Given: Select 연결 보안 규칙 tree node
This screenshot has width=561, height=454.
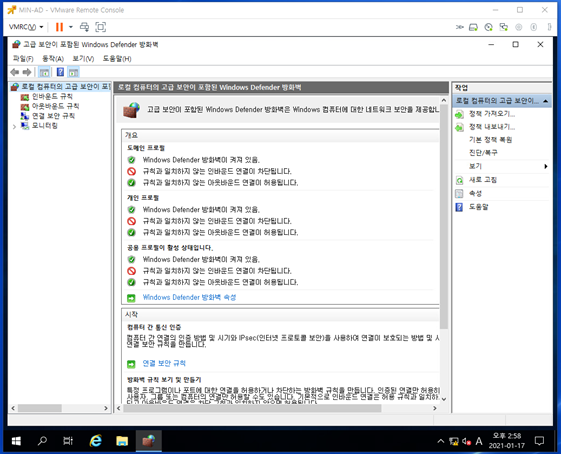Looking at the screenshot, I should pos(53,116).
